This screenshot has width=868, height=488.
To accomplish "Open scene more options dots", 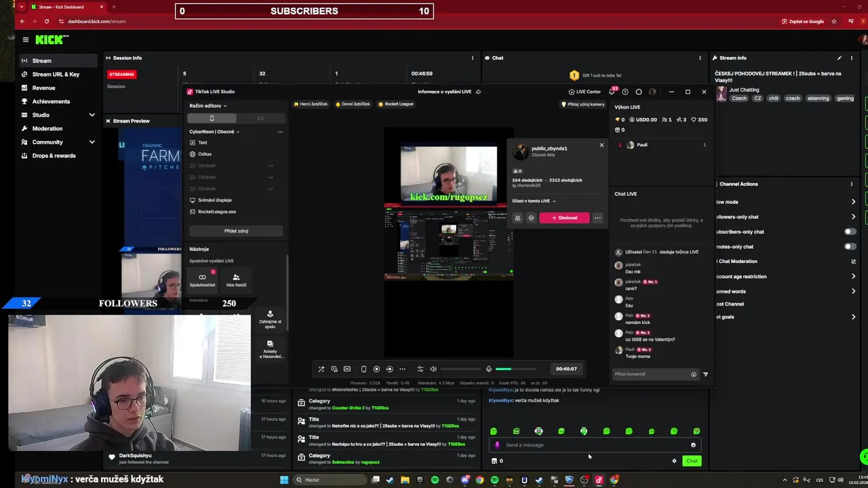I will pos(280,132).
